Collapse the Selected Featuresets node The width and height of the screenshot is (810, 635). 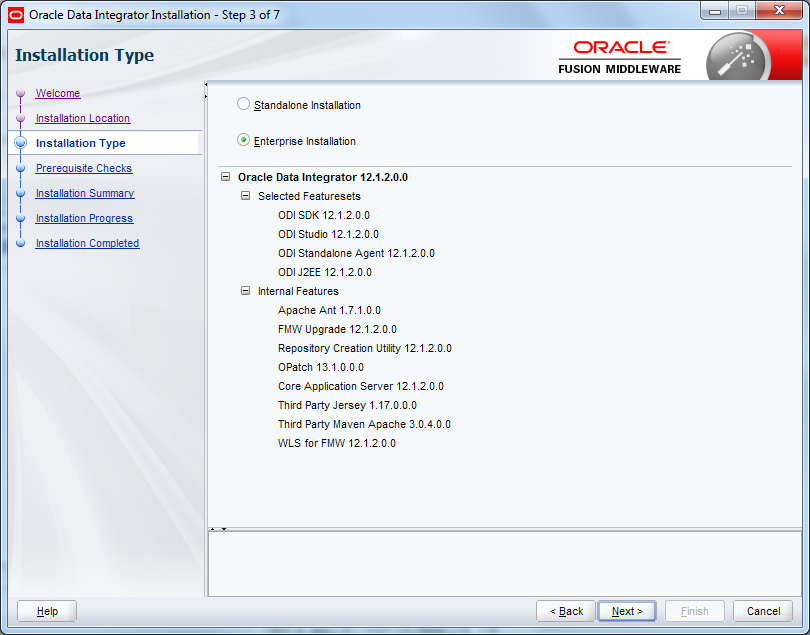245,196
